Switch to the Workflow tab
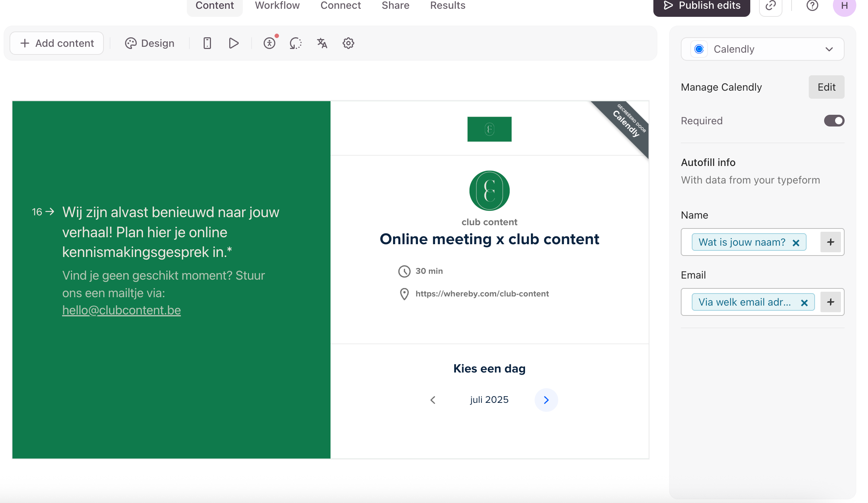 point(277,5)
